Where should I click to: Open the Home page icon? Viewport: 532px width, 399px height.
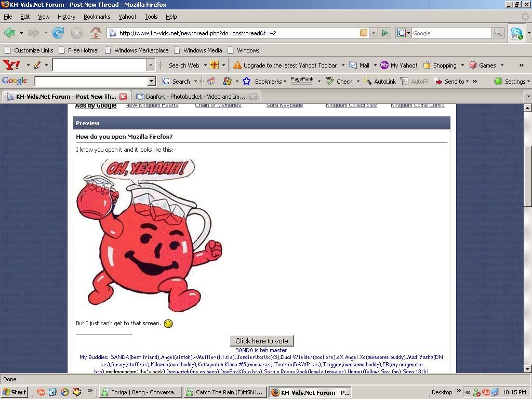click(96, 33)
